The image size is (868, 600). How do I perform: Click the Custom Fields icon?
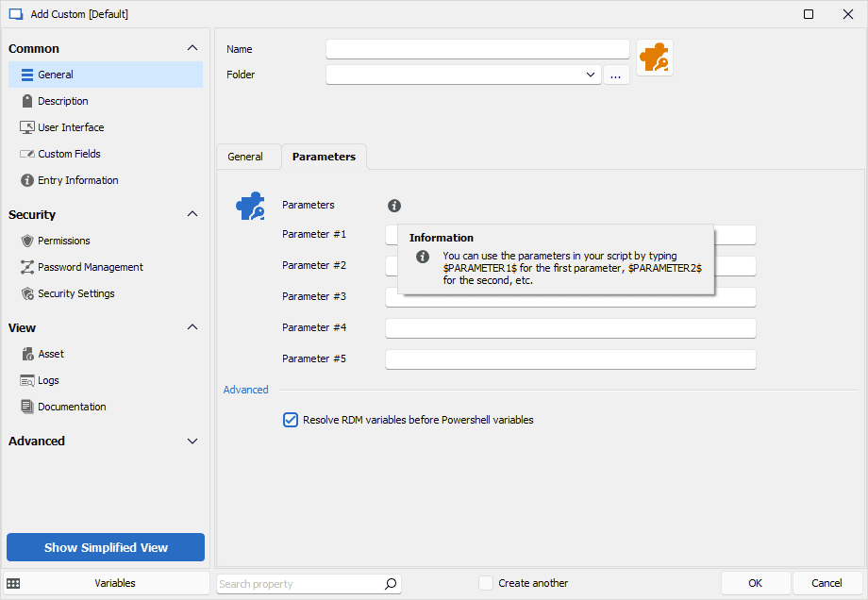coord(27,154)
